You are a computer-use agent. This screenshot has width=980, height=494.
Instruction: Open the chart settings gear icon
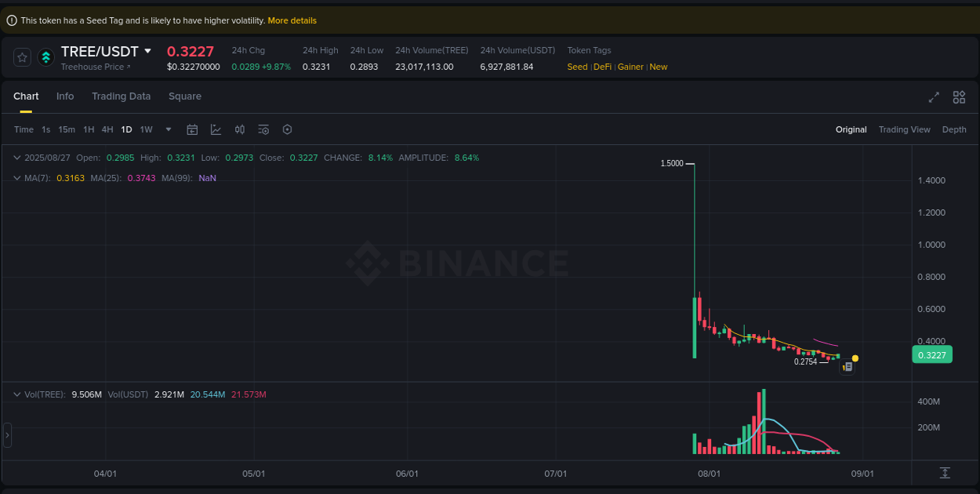tap(287, 129)
